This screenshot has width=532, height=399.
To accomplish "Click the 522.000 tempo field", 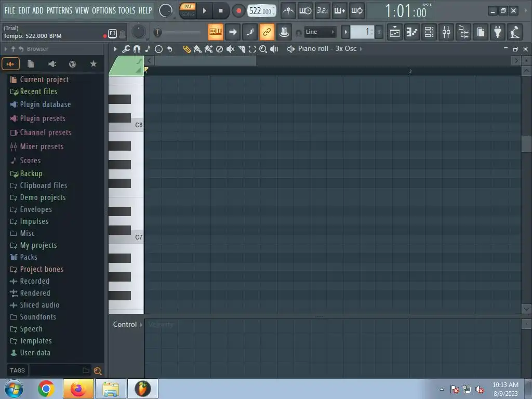I will click(261, 11).
